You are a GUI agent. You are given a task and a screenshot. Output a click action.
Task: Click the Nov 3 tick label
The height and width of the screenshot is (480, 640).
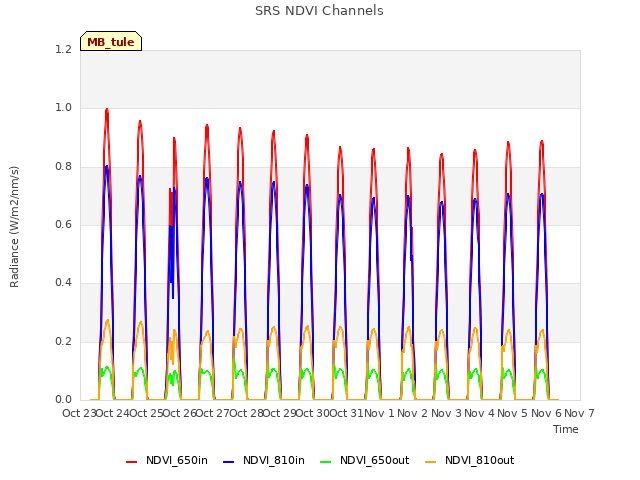tap(446, 413)
